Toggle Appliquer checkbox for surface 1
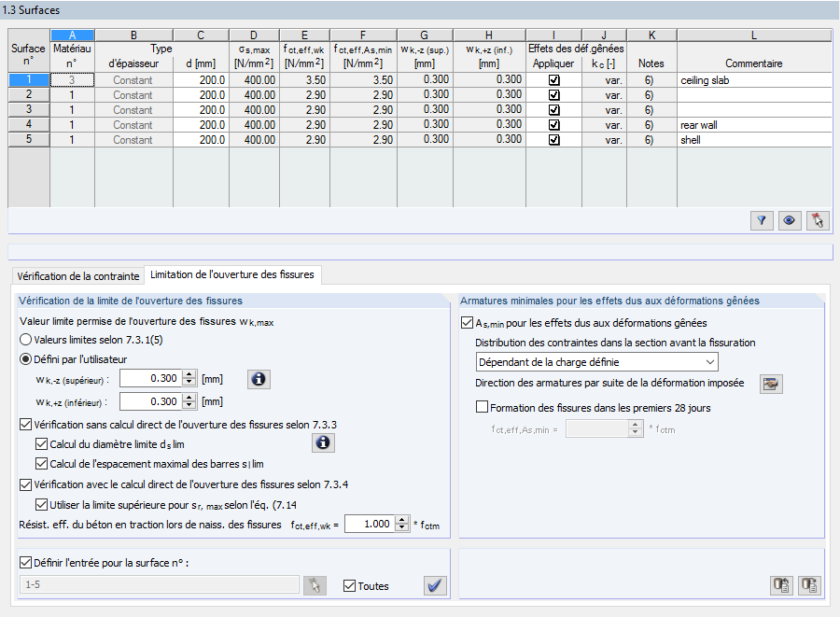840x617 pixels. [x=553, y=80]
